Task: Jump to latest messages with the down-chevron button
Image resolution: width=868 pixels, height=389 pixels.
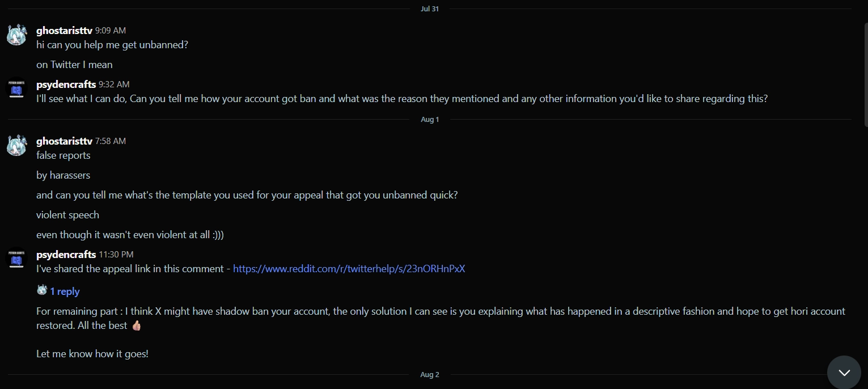Action: point(844,373)
